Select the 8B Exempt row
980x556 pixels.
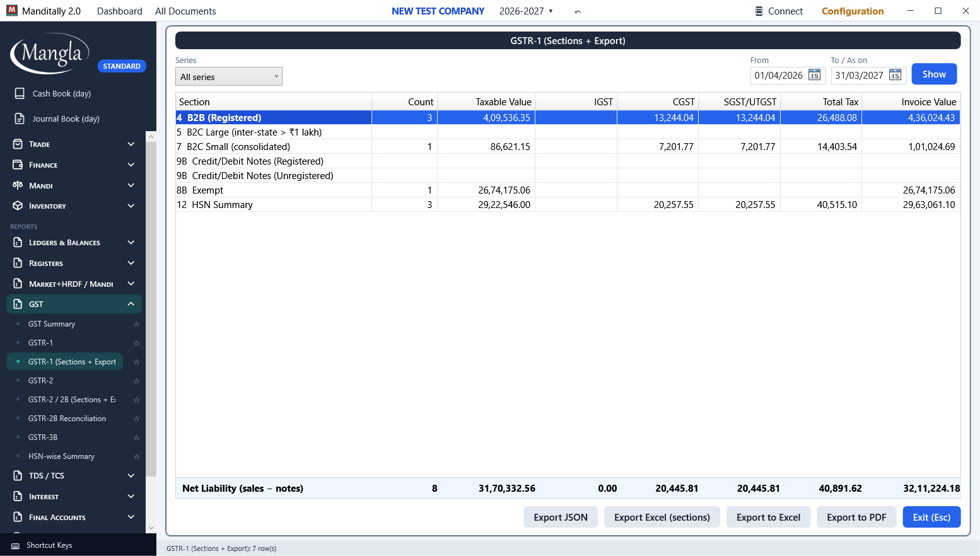(568, 190)
